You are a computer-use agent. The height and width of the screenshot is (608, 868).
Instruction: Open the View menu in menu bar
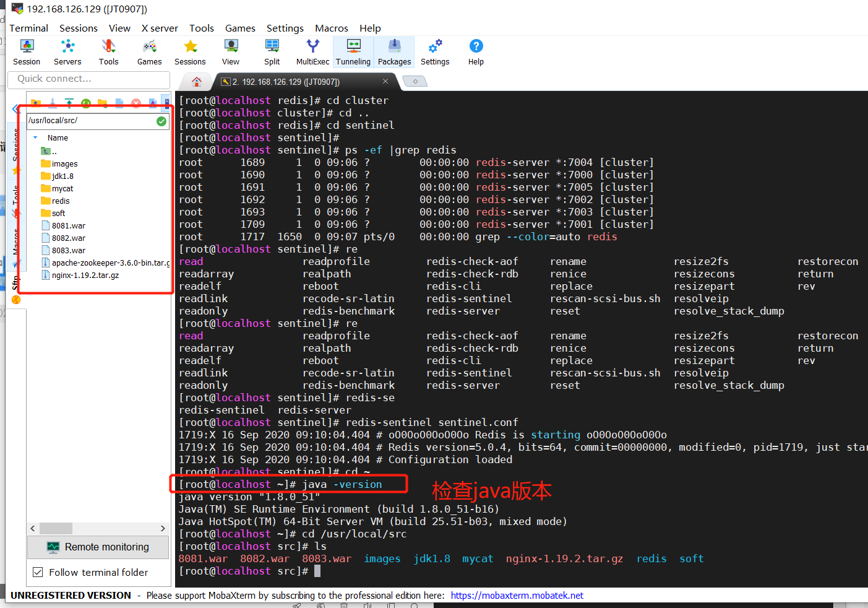click(x=119, y=28)
